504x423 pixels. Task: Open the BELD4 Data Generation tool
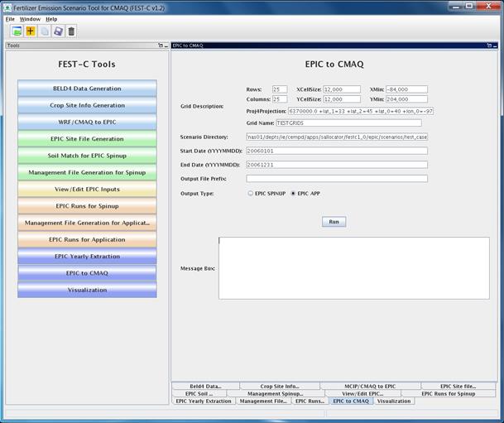click(x=87, y=89)
